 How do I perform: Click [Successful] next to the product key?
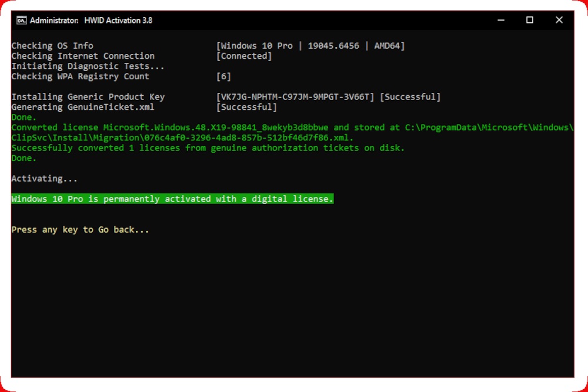click(x=410, y=97)
